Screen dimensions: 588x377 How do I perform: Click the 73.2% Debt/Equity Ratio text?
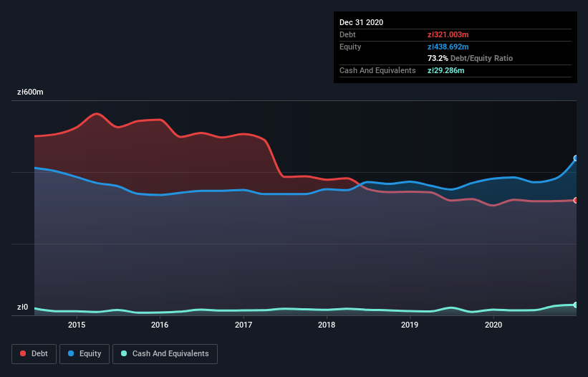[471, 59]
